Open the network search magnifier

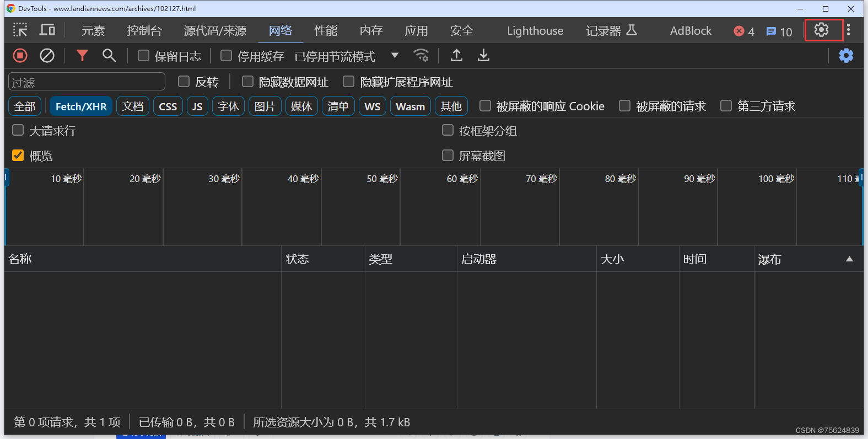(109, 56)
